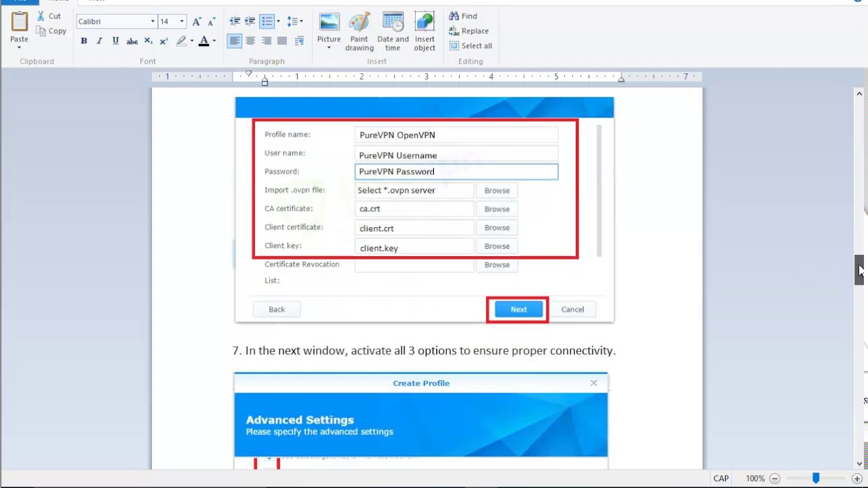This screenshot has width=868, height=488.
Task: Click the "PureVPN OpenVPN" profile name text
Action: [x=397, y=135]
